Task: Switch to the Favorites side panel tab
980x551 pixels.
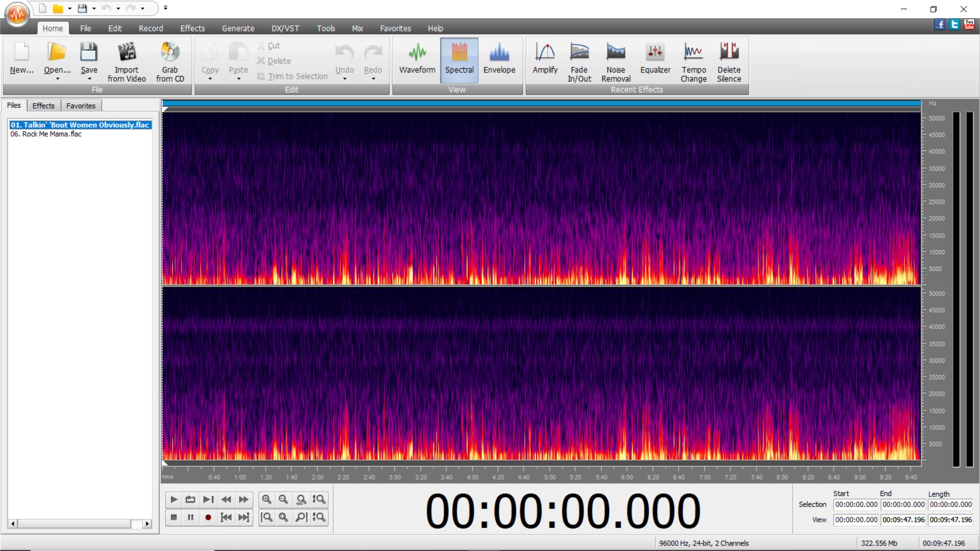Action: pos(81,106)
